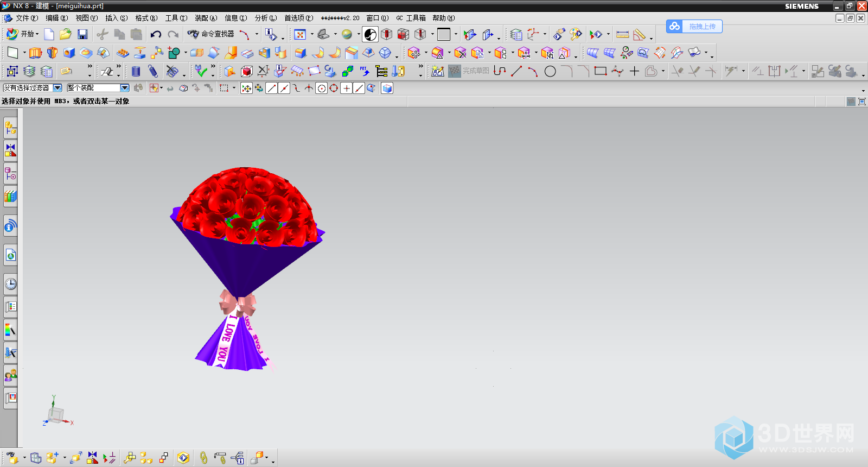Open the Command Finder (命令查找器)
This screenshot has height=467, width=868.
coord(211,34)
